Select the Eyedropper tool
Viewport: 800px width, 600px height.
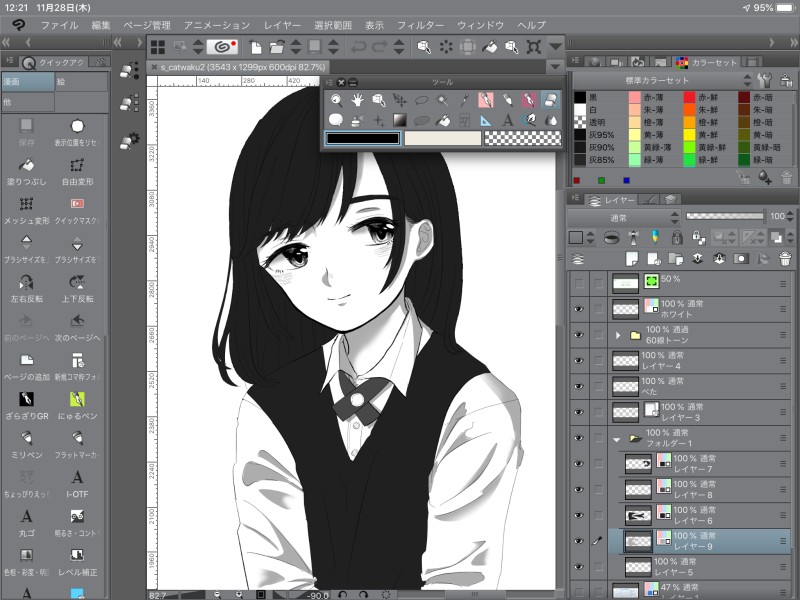tap(465, 100)
